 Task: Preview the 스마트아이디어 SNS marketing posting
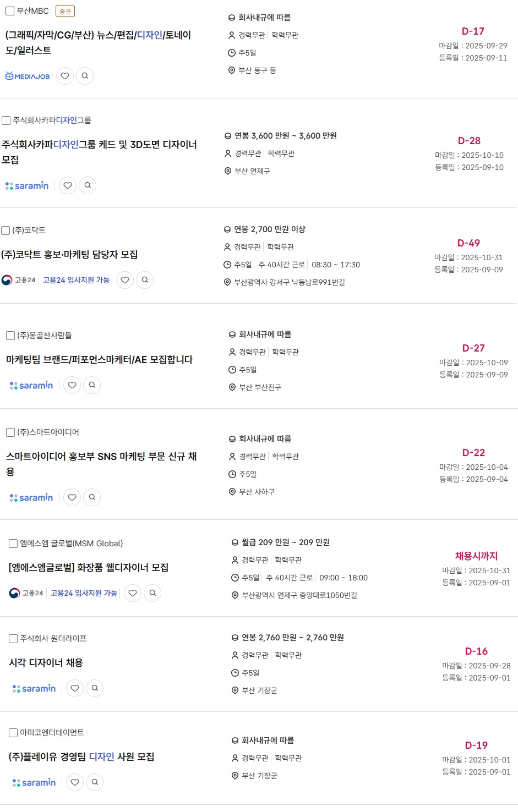coord(92,497)
